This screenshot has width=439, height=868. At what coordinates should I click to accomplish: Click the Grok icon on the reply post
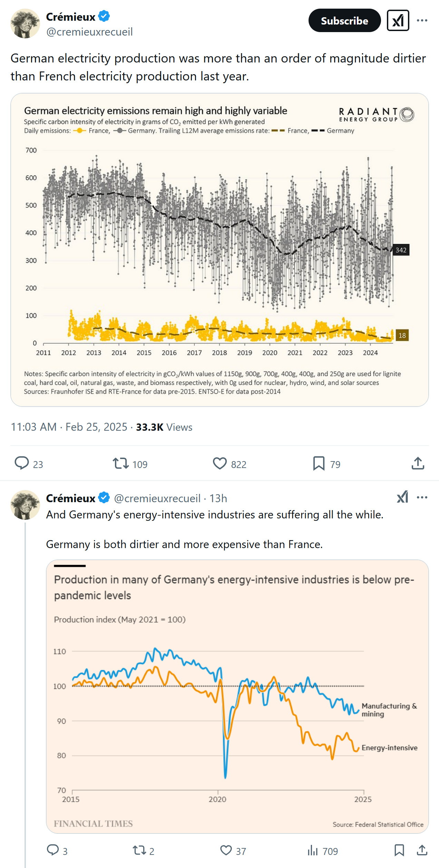[402, 497]
